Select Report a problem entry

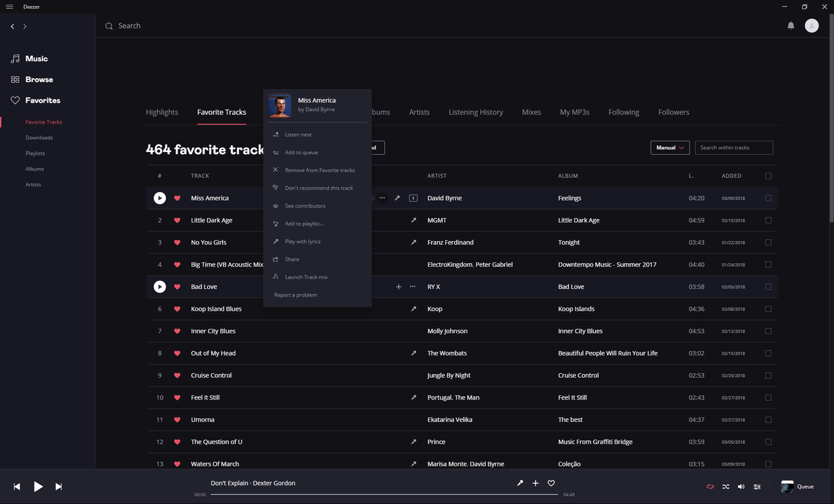click(296, 295)
